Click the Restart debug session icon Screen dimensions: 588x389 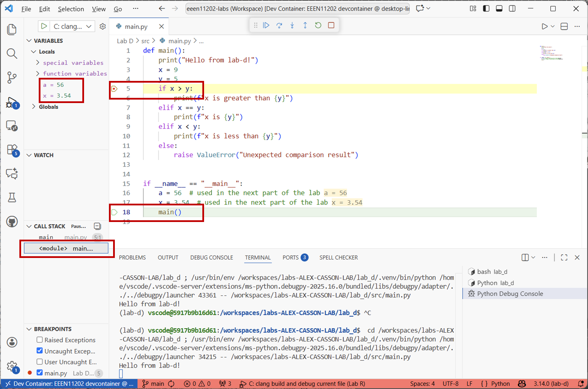click(x=318, y=25)
